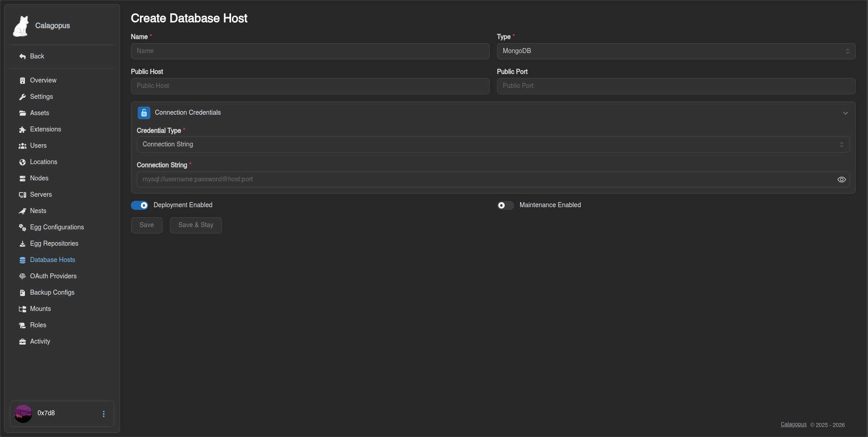Go to Servers in the sidebar
868x437 pixels.
coord(41,195)
